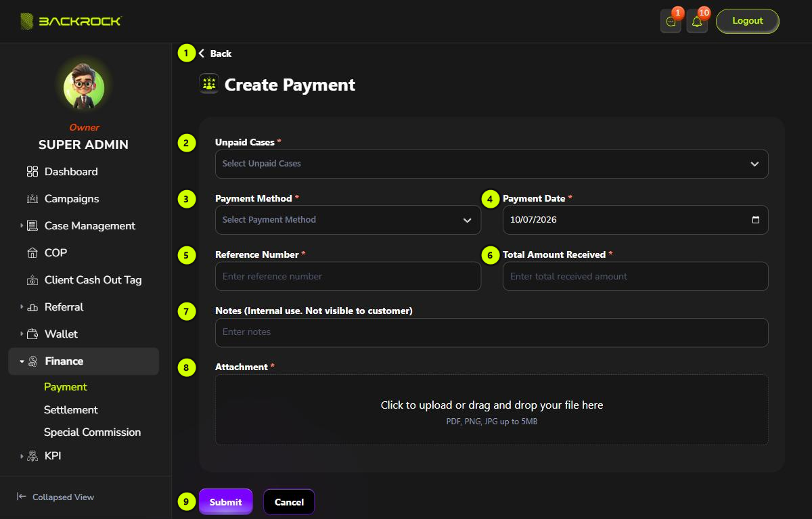
Task: Expand the Referral menu arrow
Action: click(22, 307)
